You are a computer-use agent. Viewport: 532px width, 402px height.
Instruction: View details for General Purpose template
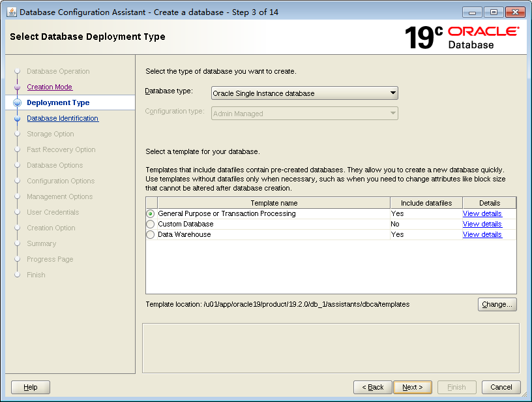tap(482, 213)
